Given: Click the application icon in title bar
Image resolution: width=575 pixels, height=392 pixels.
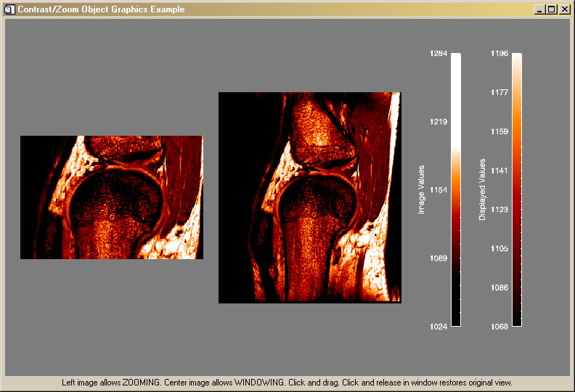Looking at the screenshot, I should point(10,9).
